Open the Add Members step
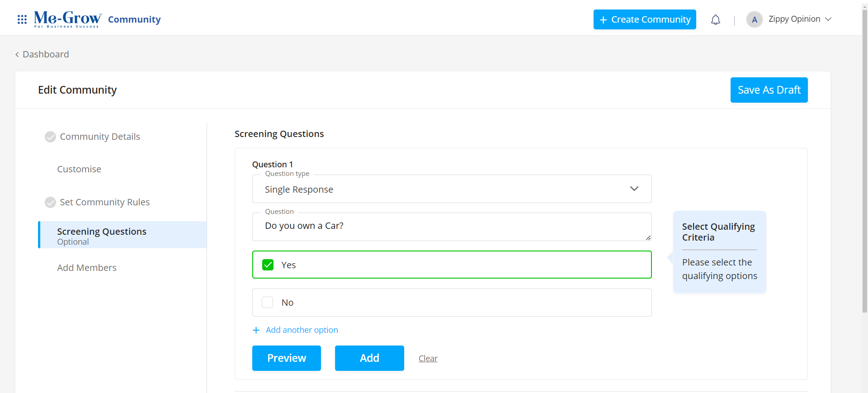Viewport: 868px width, 393px height. pyautogui.click(x=87, y=268)
